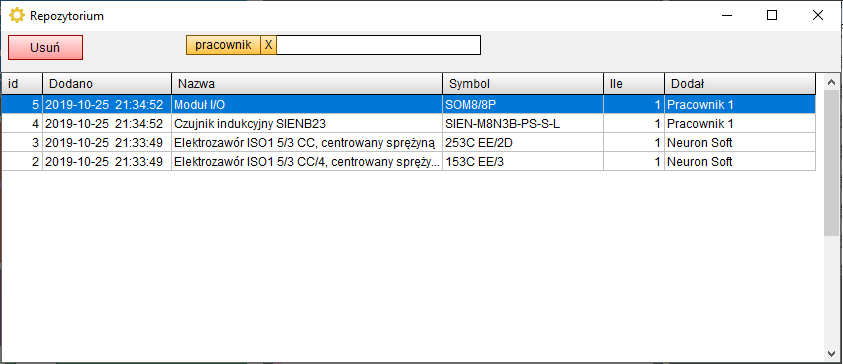Click the scrollbar up arrow
843x364 pixels.
[x=831, y=82]
